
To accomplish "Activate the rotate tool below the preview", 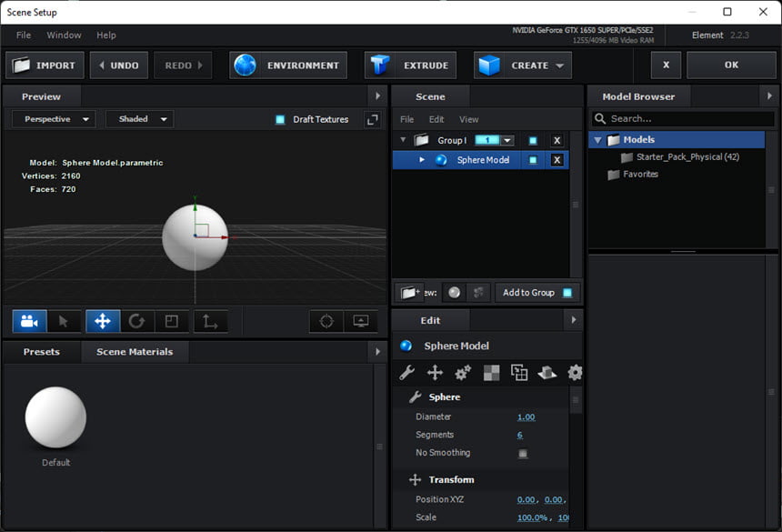I will (x=136, y=321).
